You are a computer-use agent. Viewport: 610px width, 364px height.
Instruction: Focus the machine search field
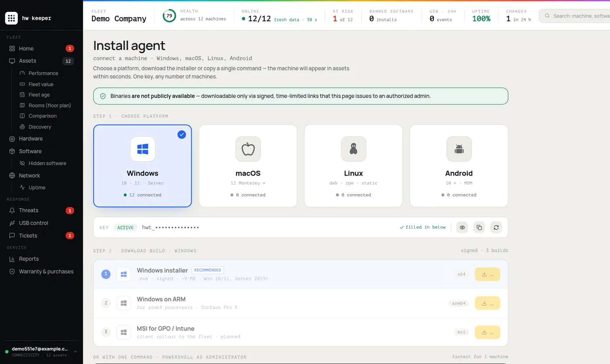point(575,16)
